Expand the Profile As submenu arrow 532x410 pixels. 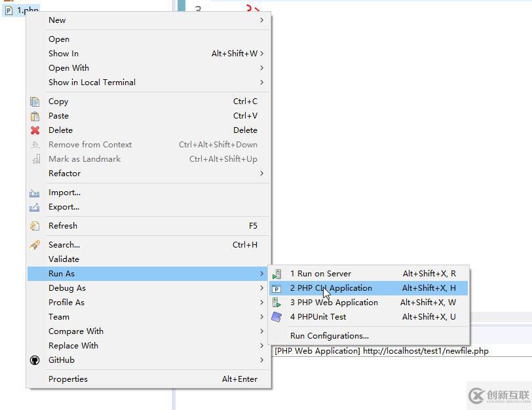click(261, 303)
